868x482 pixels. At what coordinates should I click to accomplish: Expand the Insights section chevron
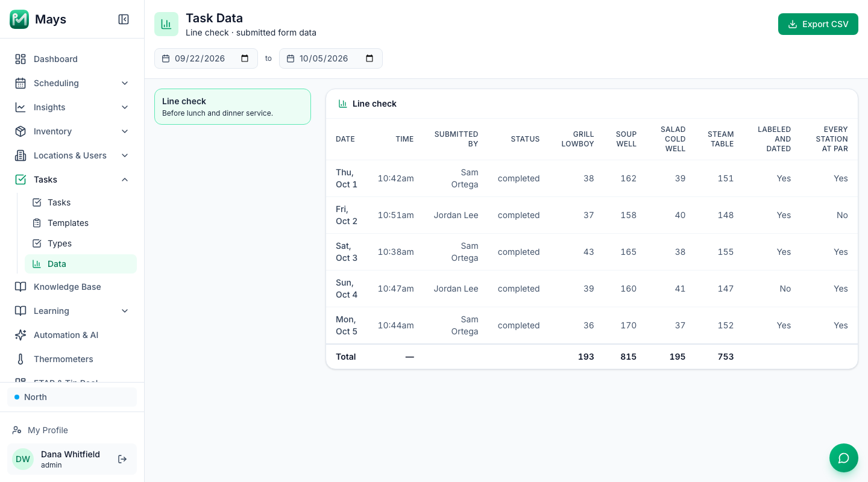[x=125, y=107]
